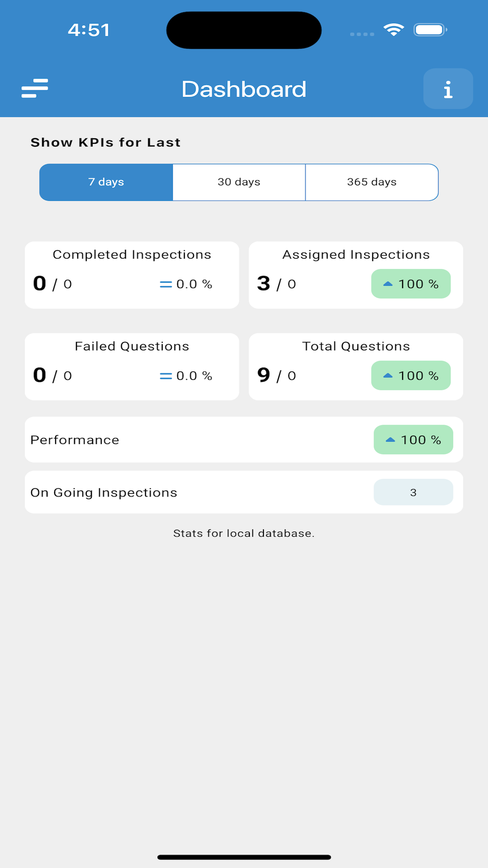The image size is (488, 868).
Task: Tap the Wi-Fi status icon
Action: pos(394,30)
